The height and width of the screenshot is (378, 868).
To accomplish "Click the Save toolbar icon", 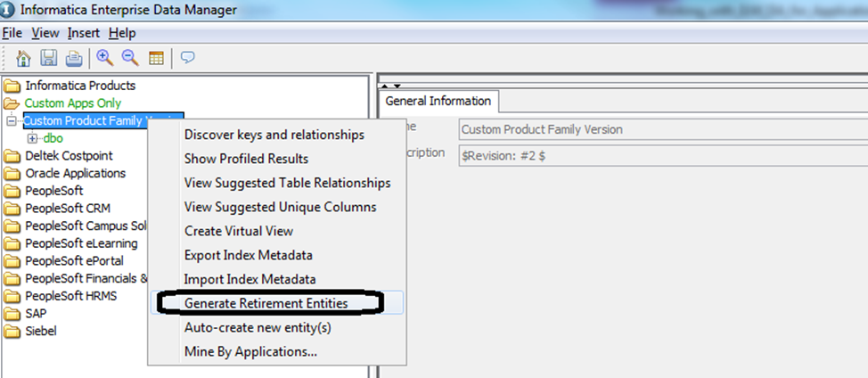I will point(49,58).
